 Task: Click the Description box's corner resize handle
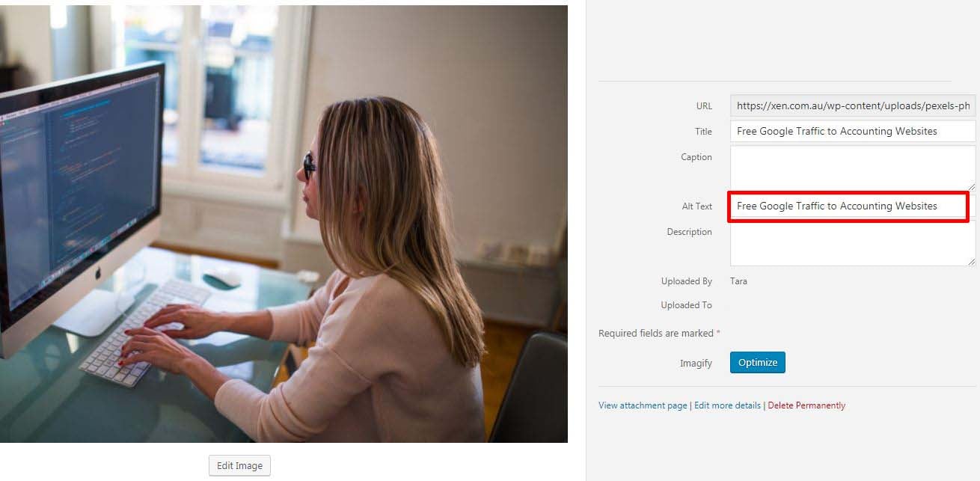click(971, 261)
